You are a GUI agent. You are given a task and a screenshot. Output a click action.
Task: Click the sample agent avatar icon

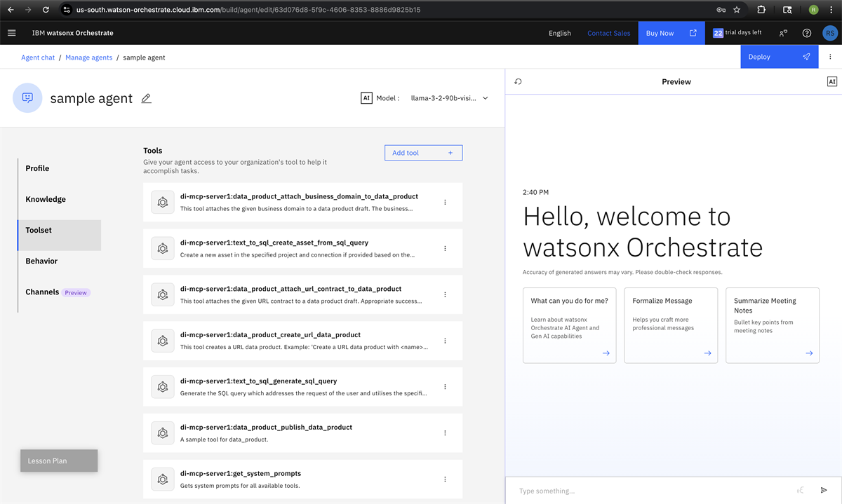[x=27, y=98]
